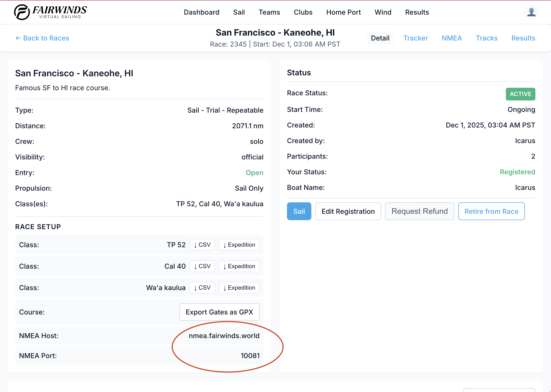Image resolution: width=551 pixels, height=392 pixels.
Task: Open Wind page in navigation
Action: click(x=383, y=12)
